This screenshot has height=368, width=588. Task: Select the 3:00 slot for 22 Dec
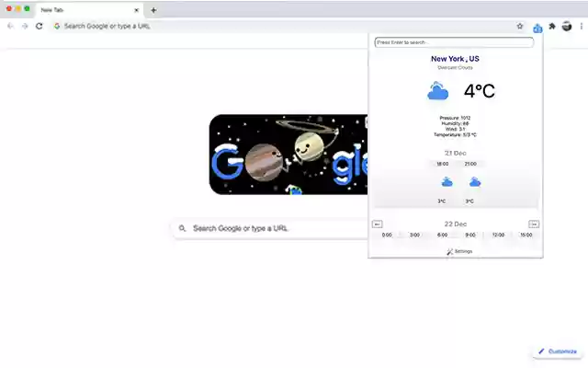click(x=414, y=236)
